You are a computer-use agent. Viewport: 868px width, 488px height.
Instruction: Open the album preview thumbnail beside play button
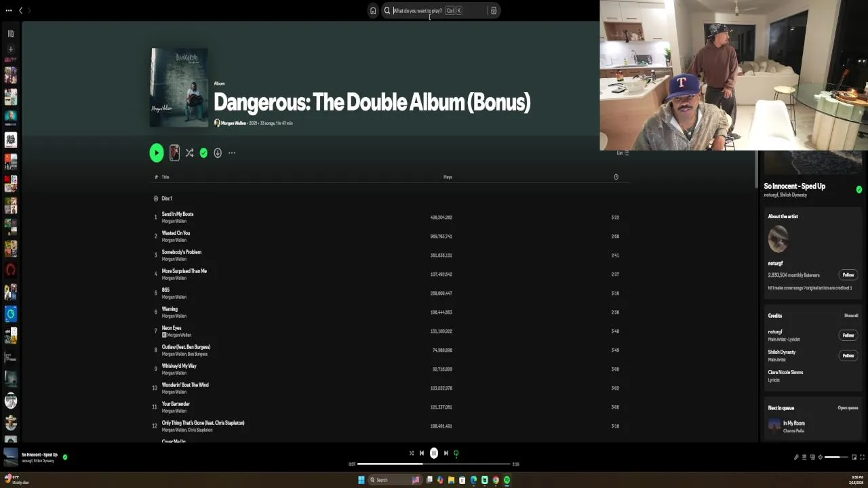tap(174, 153)
